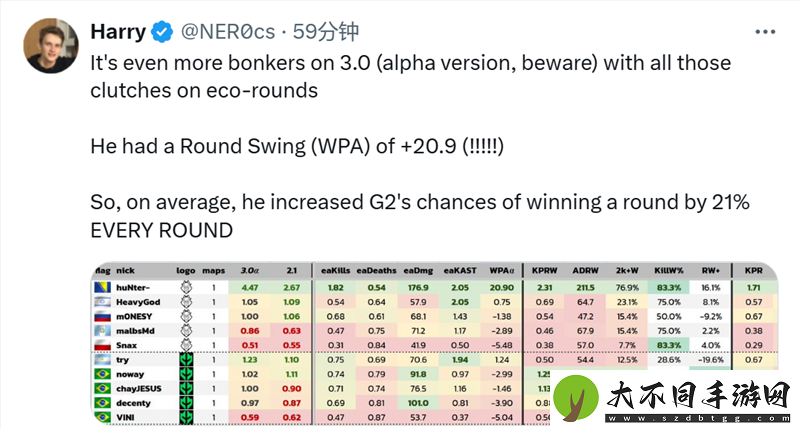Click the Bosnia flag next to huNter-
The width and height of the screenshot is (800, 428).
click(x=103, y=287)
